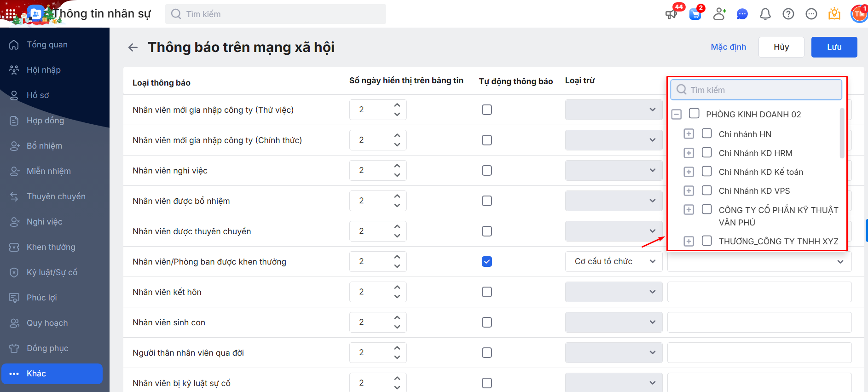
Task: Enable auto notify for Nhân viên nghỉ việc
Action: 486,171
